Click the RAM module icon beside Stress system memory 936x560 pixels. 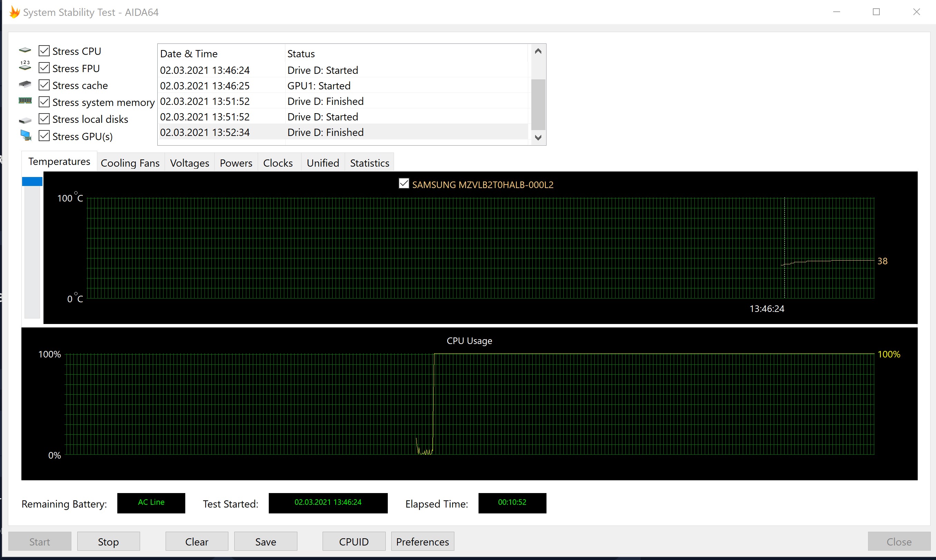tap(25, 100)
